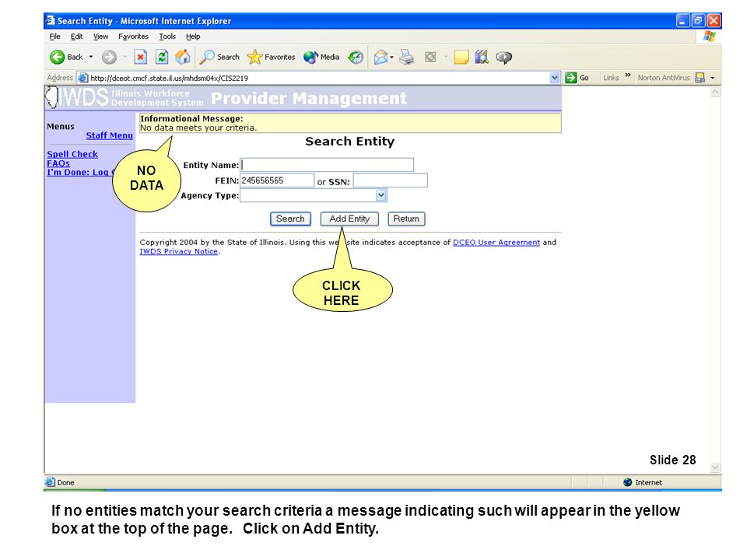This screenshot has width=747, height=560.
Task: Open the address bar dropdown arrow
Action: point(555,78)
